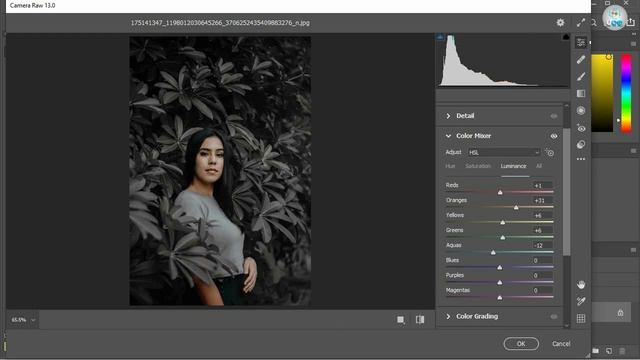
Task: Click the Oranges luminance slider handle
Action: point(516,207)
